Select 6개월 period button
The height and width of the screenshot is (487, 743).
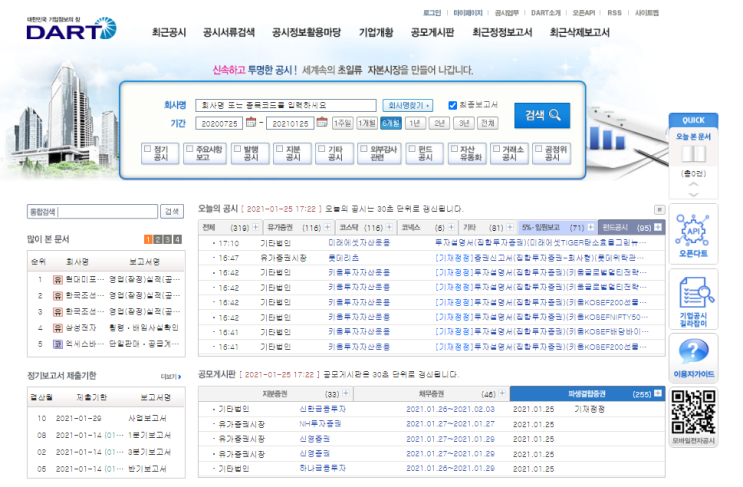[x=391, y=123]
